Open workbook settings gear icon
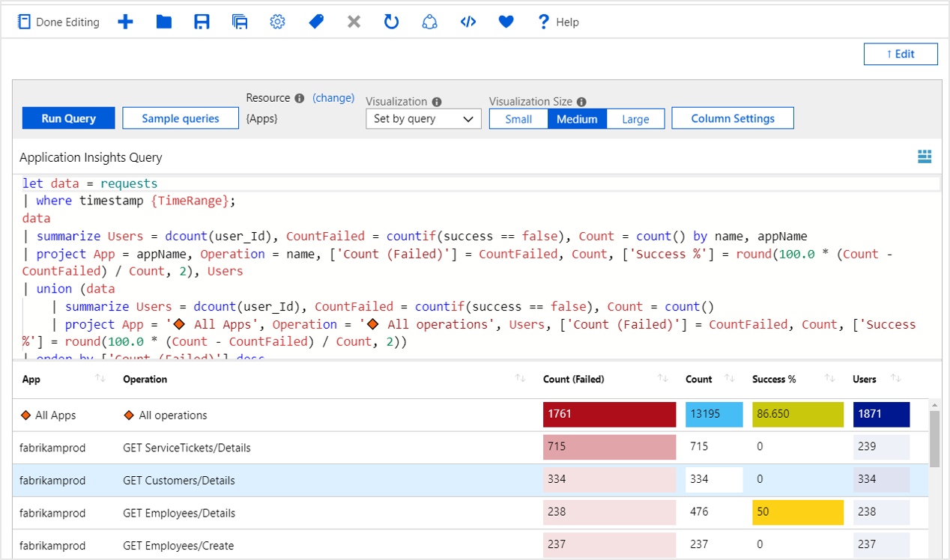The width and height of the screenshot is (950, 560). [x=278, y=22]
